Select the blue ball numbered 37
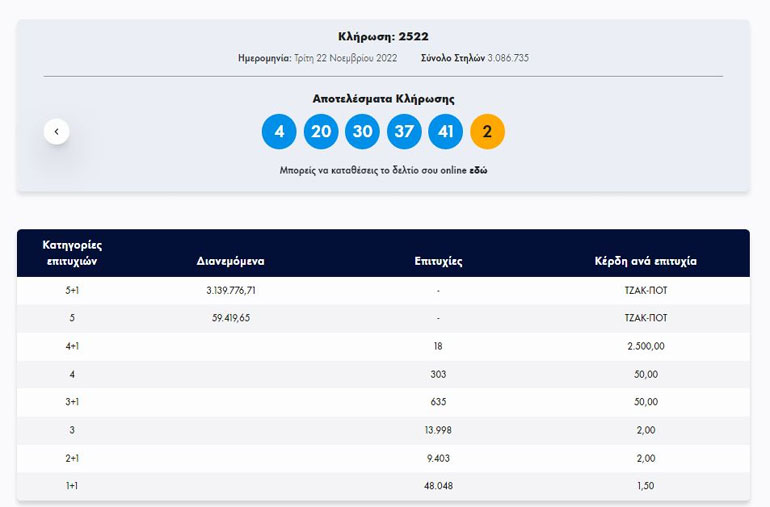 pyautogui.click(x=404, y=131)
